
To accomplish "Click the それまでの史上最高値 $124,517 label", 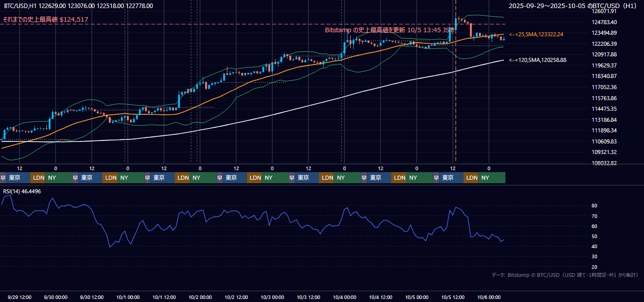I will pyautogui.click(x=45, y=20).
